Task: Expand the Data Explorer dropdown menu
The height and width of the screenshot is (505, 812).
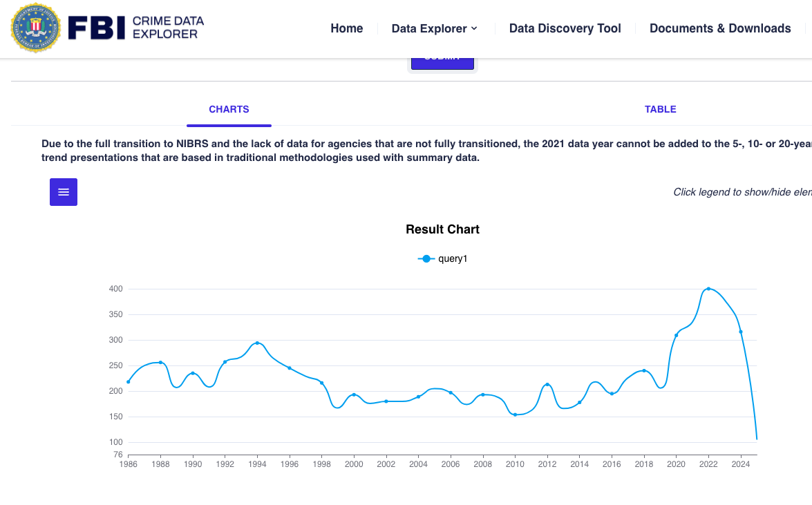Action: click(x=434, y=28)
